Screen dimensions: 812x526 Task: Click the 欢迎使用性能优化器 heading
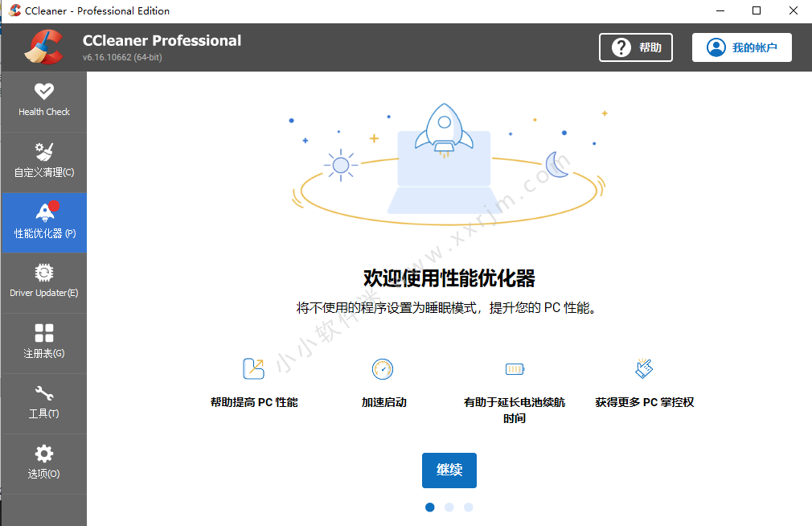449,278
